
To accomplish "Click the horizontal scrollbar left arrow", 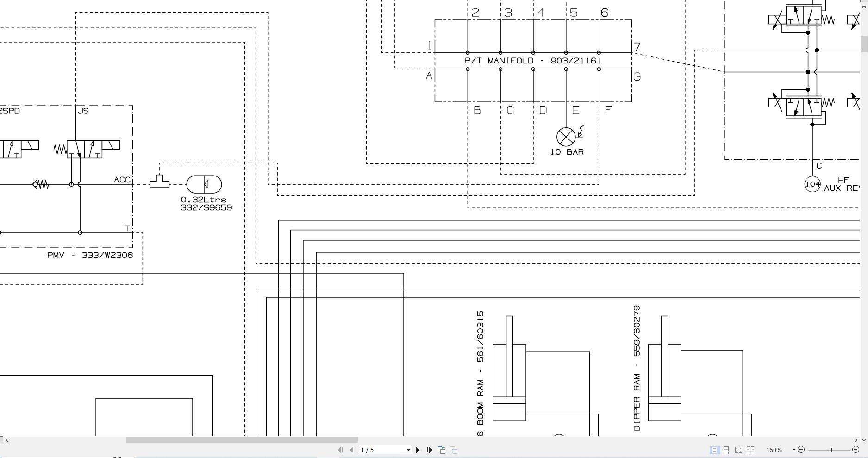I will pyautogui.click(x=6, y=439).
